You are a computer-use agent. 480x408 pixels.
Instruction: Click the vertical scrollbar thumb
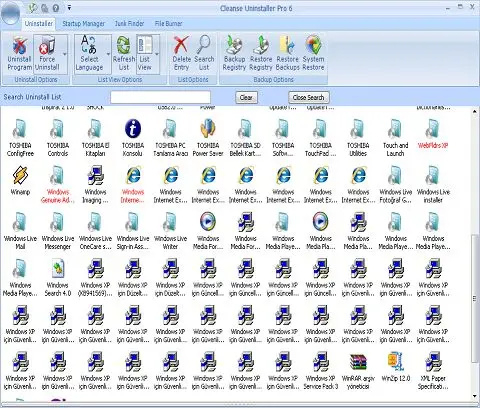(x=475, y=299)
